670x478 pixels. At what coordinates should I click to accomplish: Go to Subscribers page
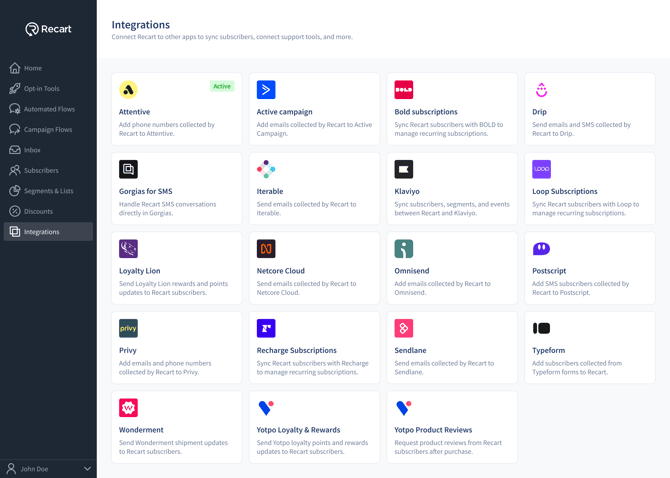coord(48,170)
